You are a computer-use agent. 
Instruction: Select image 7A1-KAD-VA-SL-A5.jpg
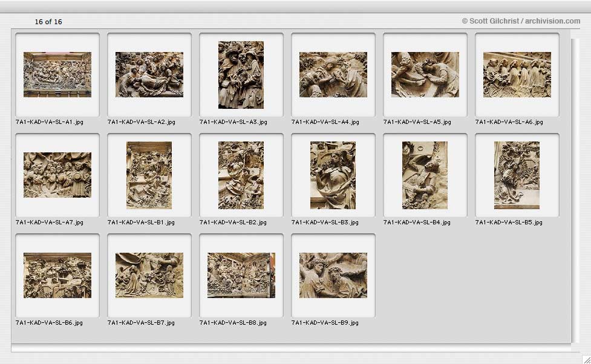[x=425, y=74]
